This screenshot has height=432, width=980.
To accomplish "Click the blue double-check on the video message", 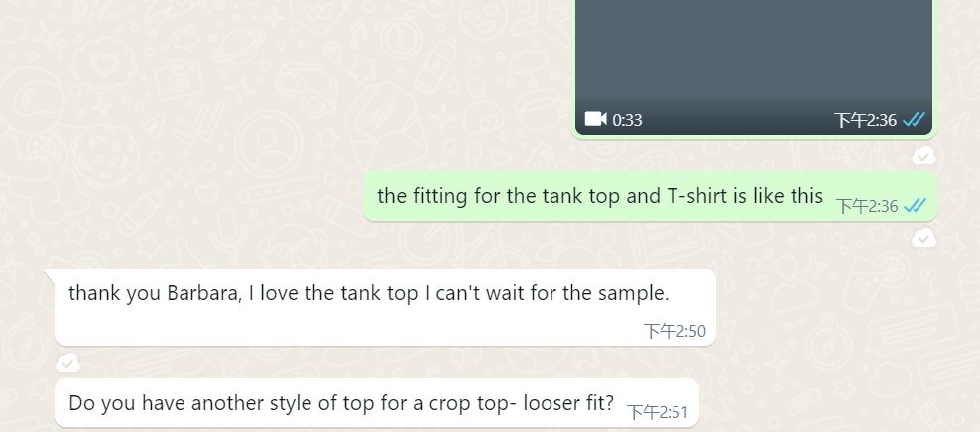I will 914,119.
